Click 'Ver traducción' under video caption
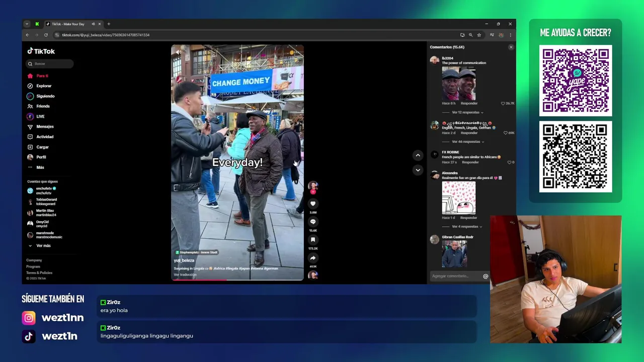 [185, 275]
